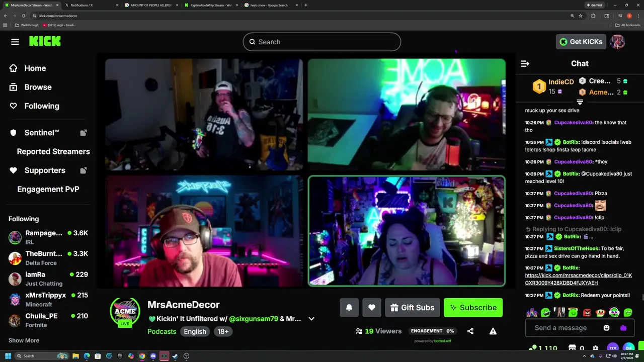Screen dimensions: 644x362
Task: Open Sentinel external link icon
Action: tap(84, 133)
